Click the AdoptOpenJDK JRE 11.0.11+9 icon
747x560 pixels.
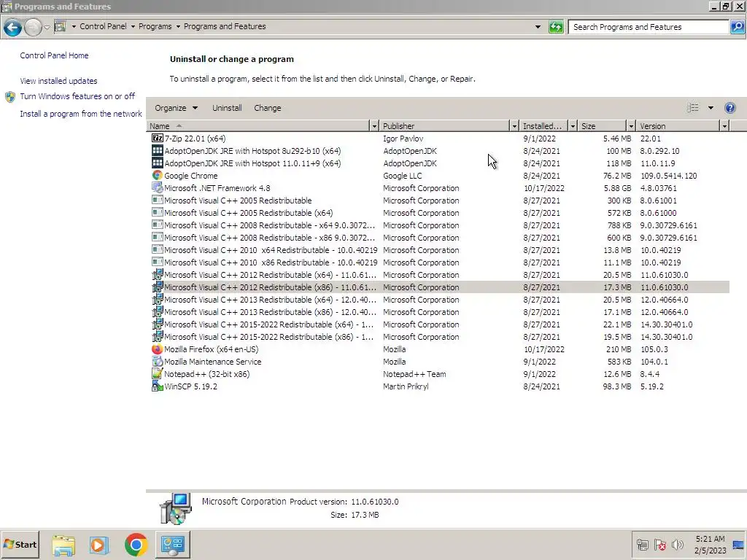158,163
